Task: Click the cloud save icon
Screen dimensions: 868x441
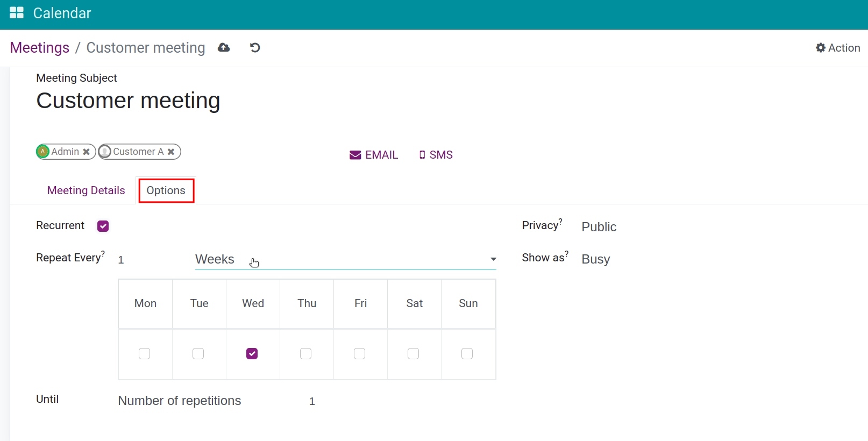Action: coord(224,48)
